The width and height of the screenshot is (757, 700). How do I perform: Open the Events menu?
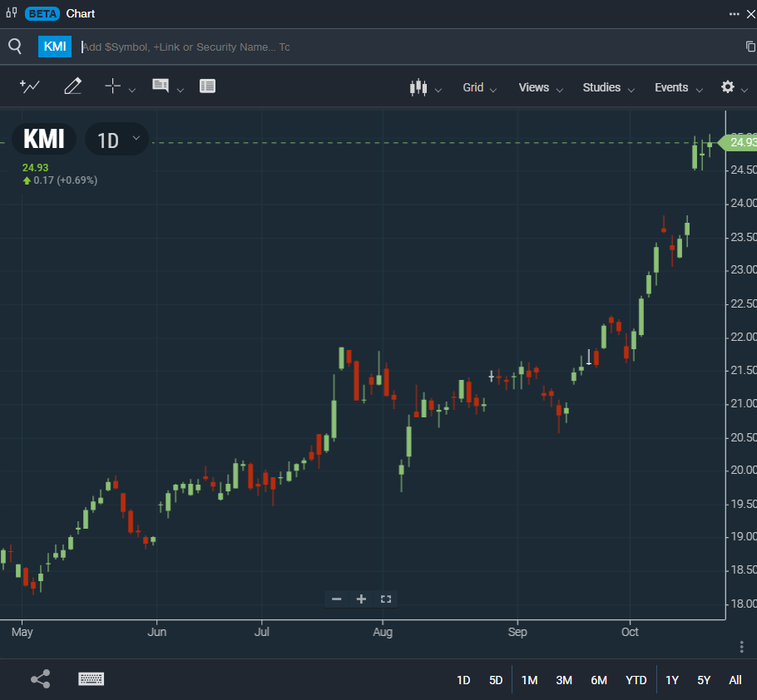[678, 87]
